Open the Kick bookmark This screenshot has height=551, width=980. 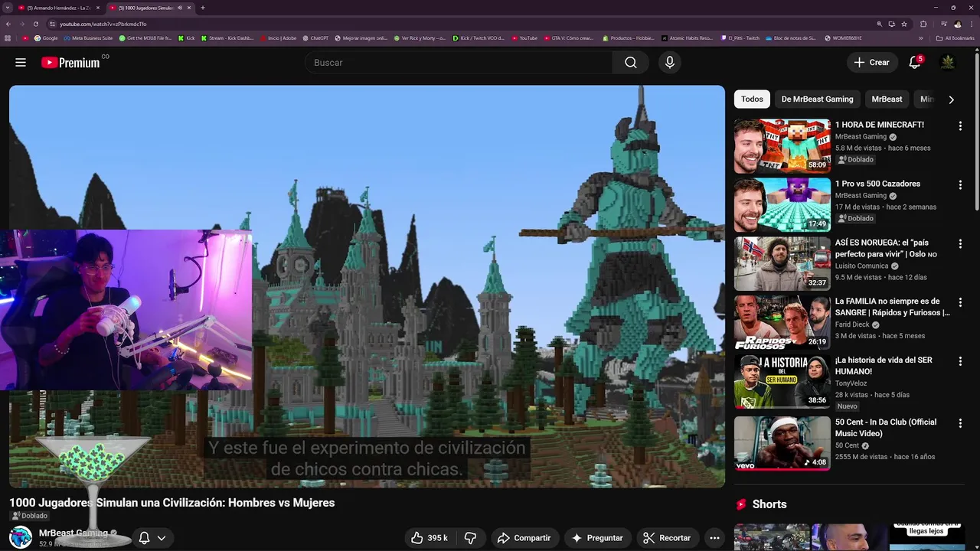pos(187,37)
